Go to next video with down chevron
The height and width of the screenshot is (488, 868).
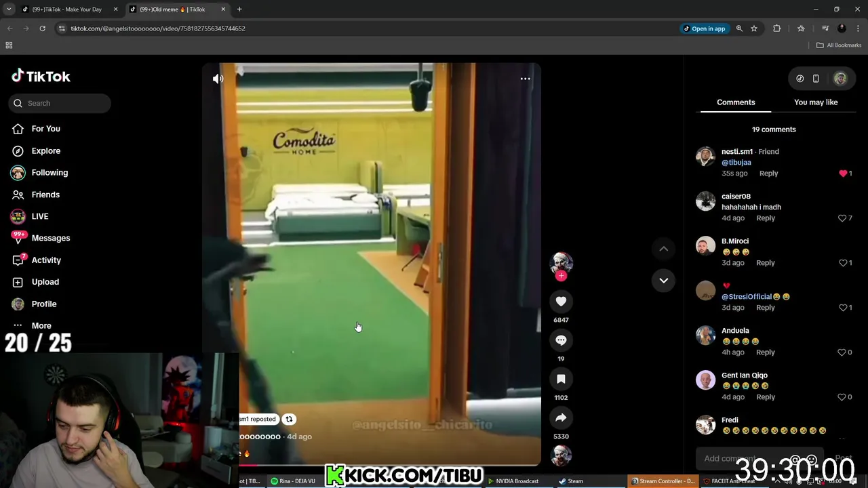(663, 281)
